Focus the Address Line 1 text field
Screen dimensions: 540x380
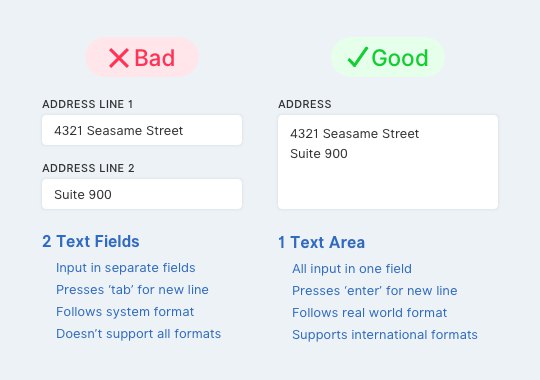coord(142,130)
